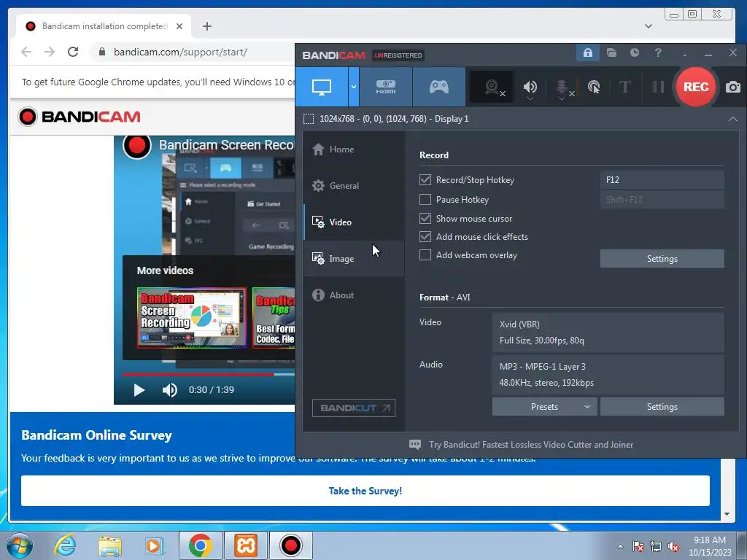Open Bandicam Screen Recording suggested video thumbnail
The width and height of the screenshot is (747, 560).
[192, 318]
